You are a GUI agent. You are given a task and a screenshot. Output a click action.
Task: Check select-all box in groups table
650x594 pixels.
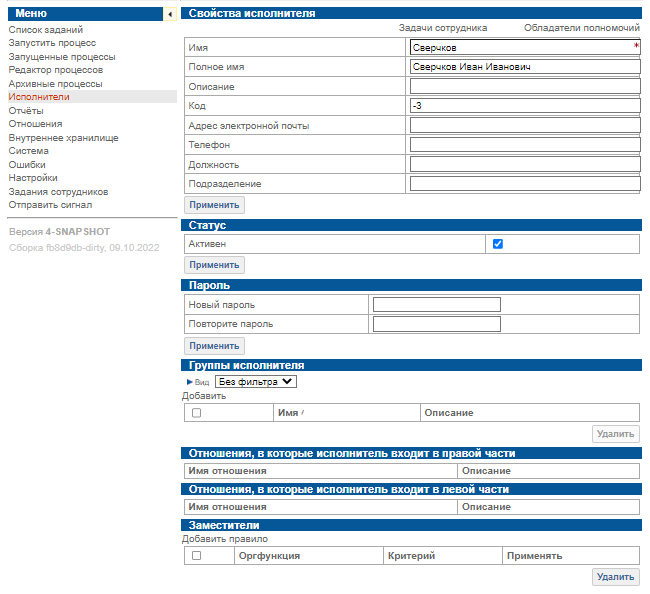tap(197, 412)
